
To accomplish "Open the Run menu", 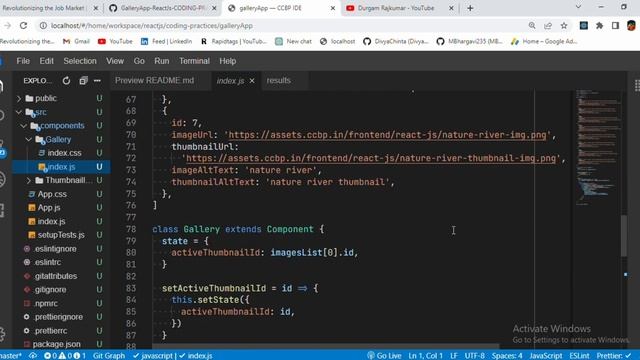I will pyautogui.click(x=162, y=61).
